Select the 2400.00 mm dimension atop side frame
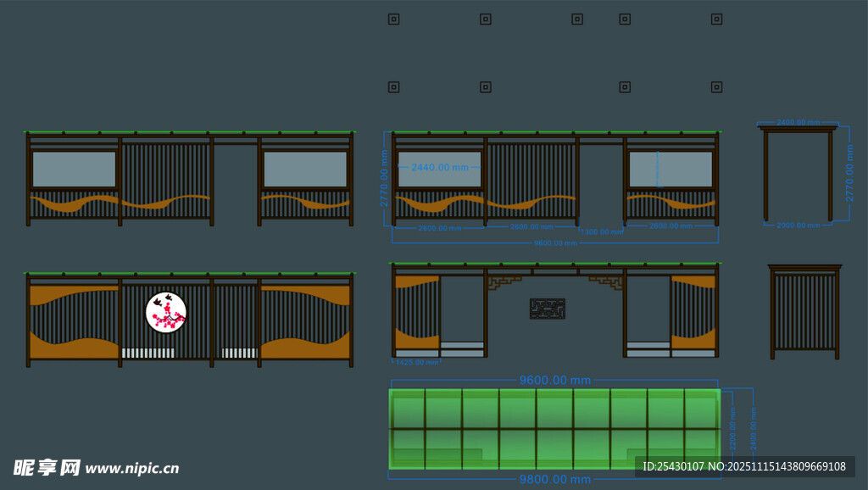The image size is (868, 490). 797,123
